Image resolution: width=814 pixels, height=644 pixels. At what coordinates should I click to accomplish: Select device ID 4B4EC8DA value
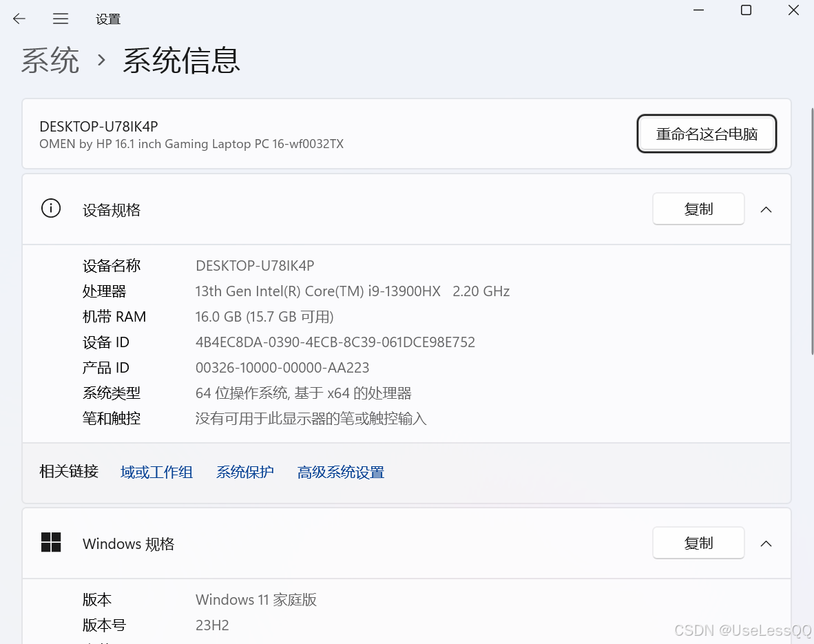[335, 342]
